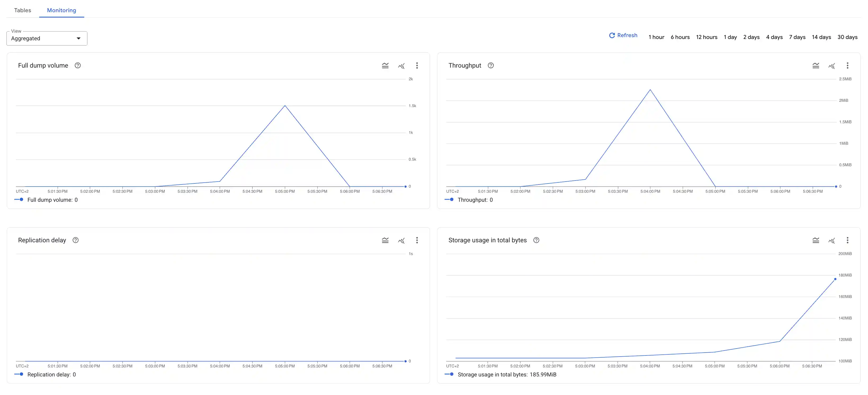Toggle statistics overlay on Replication delay chart
This screenshot has height=395, width=868.
(385, 240)
